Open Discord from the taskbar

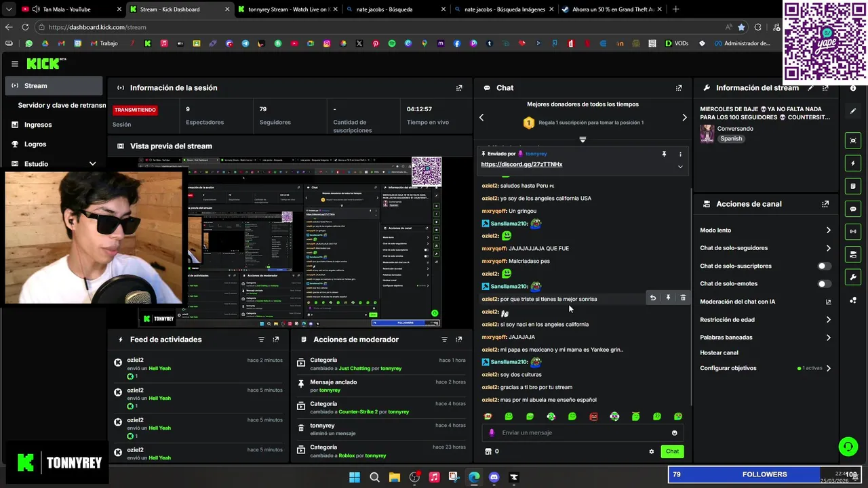[x=494, y=477]
